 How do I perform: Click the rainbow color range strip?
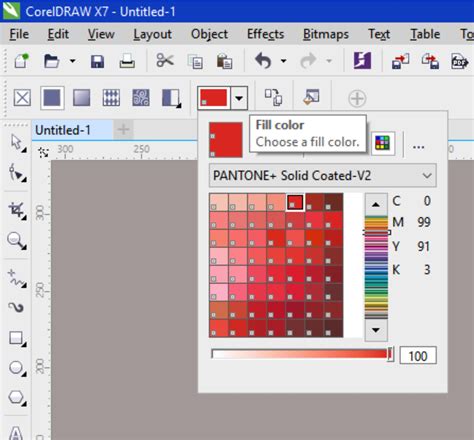376,267
